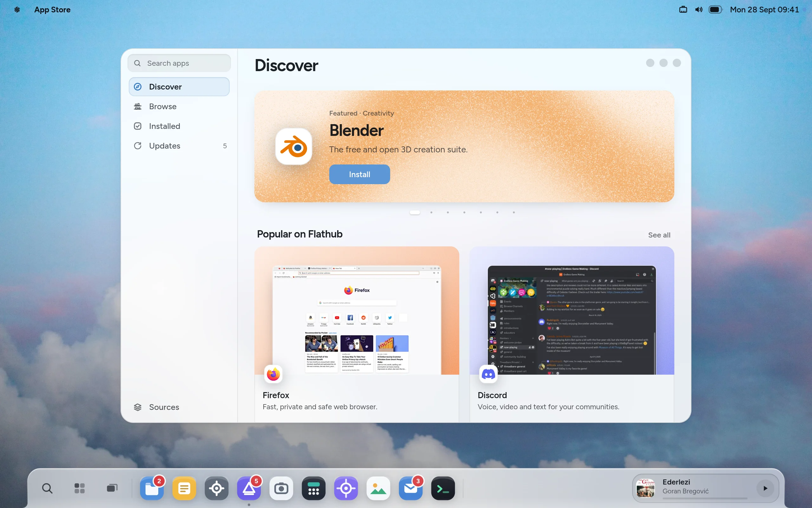This screenshot has width=812, height=508.
Task: Click the Discover compass icon
Action: tap(138, 87)
